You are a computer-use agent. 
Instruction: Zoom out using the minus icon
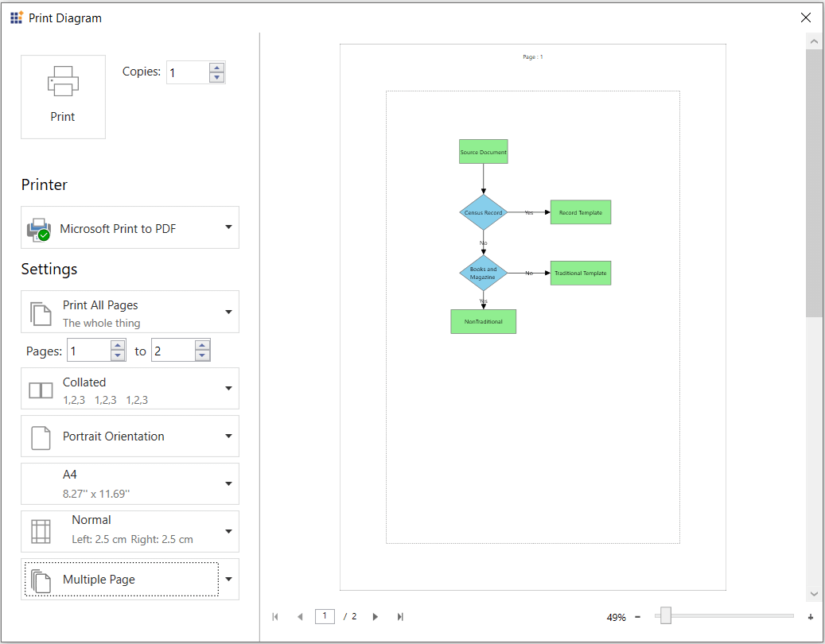[638, 617]
